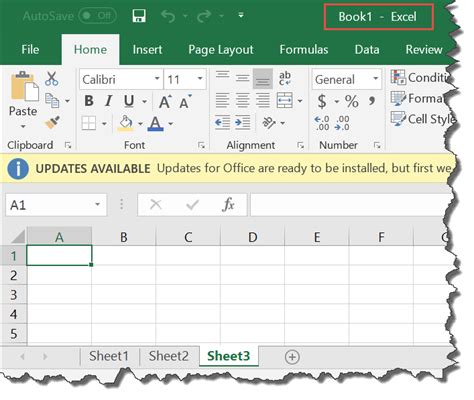Increase indent
This screenshot has width=474, height=400.
pos(243,122)
